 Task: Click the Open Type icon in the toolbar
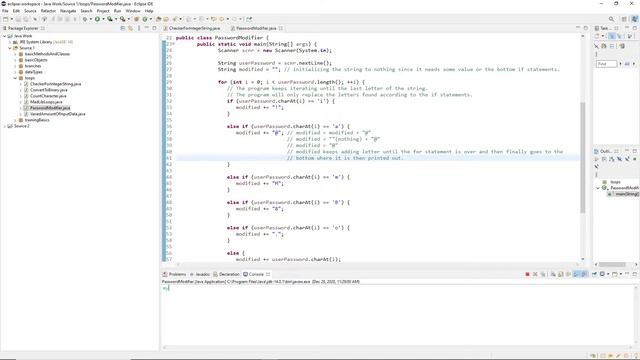pyautogui.click(x=158, y=19)
